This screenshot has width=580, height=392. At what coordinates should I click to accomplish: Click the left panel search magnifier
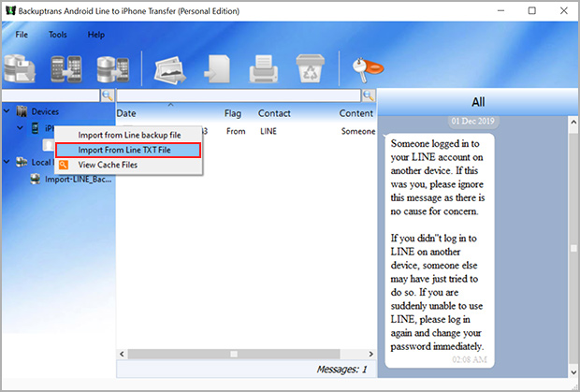click(108, 95)
